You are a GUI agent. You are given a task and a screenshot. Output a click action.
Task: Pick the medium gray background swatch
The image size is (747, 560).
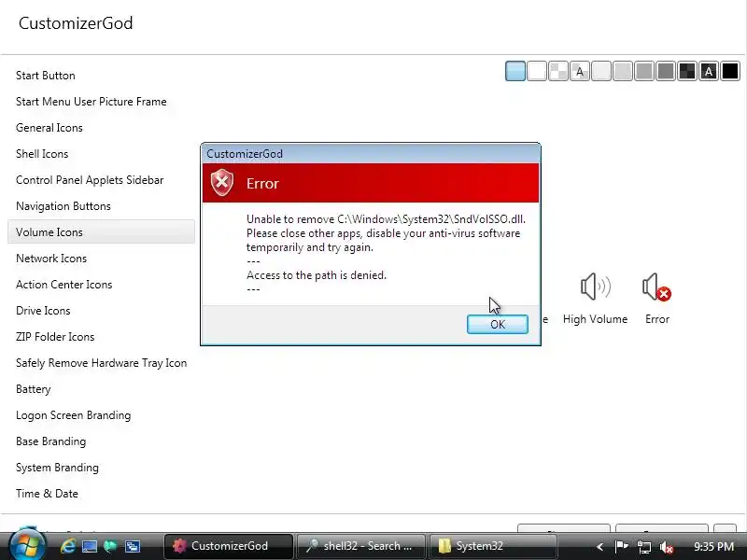point(644,72)
